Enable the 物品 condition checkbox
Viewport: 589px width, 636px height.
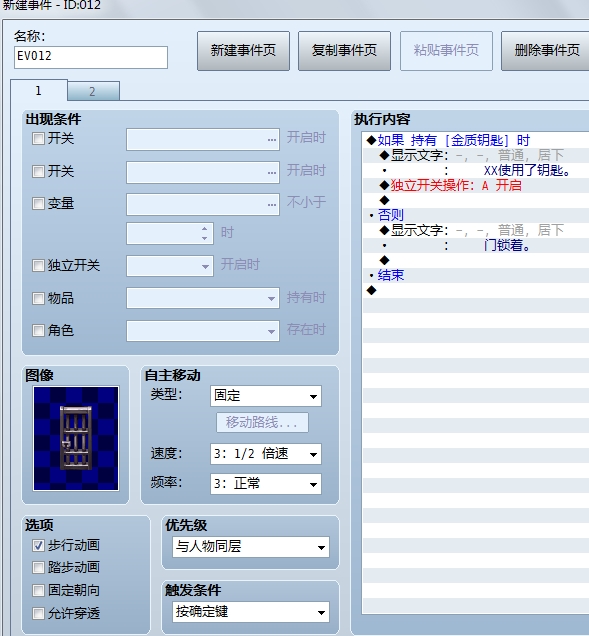tap(38, 299)
